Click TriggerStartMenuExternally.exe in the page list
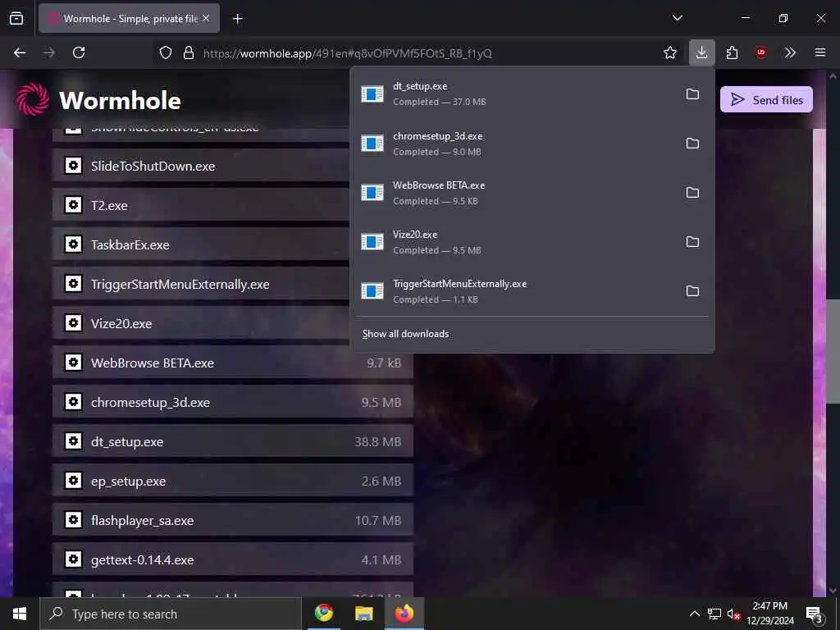The height and width of the screenshot is (630, 840). click(201, 284)
